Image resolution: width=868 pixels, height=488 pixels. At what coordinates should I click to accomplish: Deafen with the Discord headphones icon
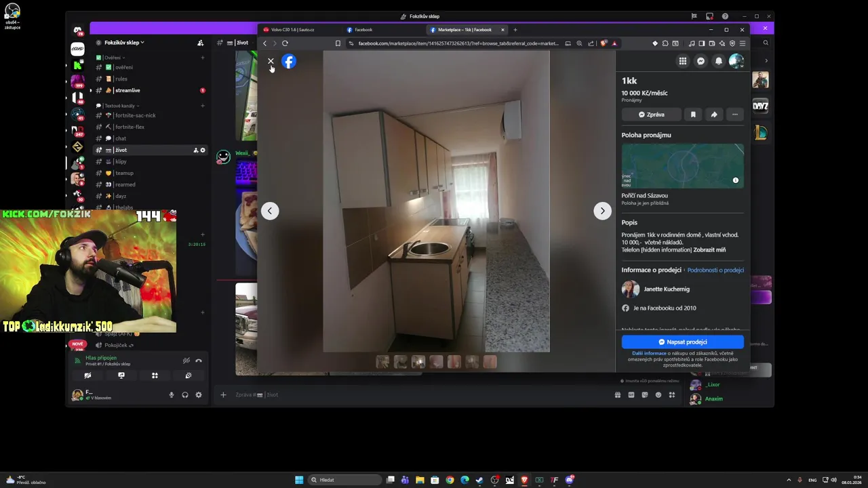click(x=185, y=394)
